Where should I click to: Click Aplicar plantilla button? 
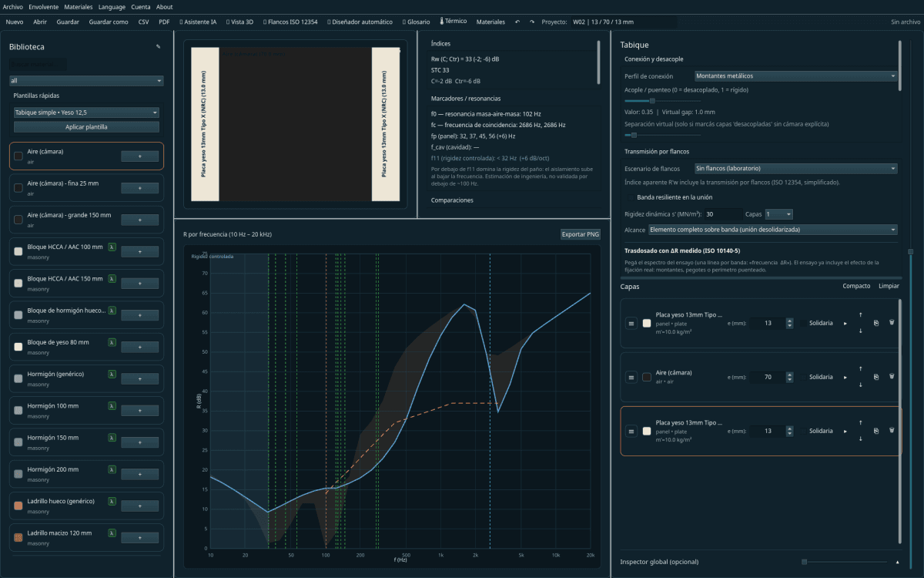point(86,126)
